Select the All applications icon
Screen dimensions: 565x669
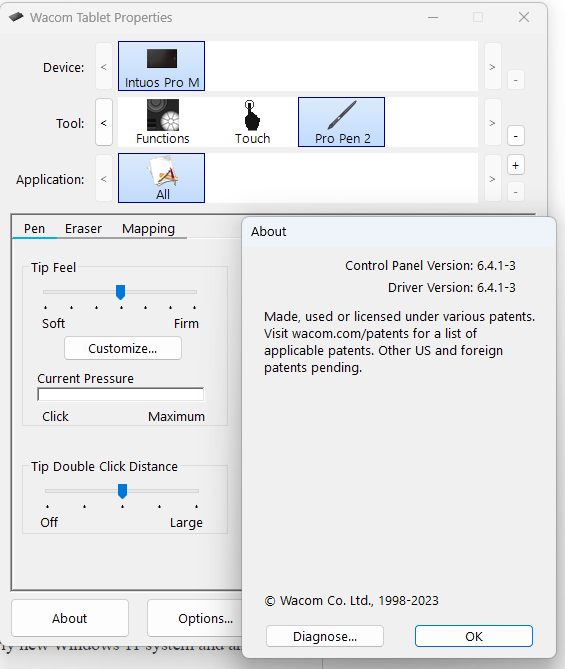click(161, 178)
